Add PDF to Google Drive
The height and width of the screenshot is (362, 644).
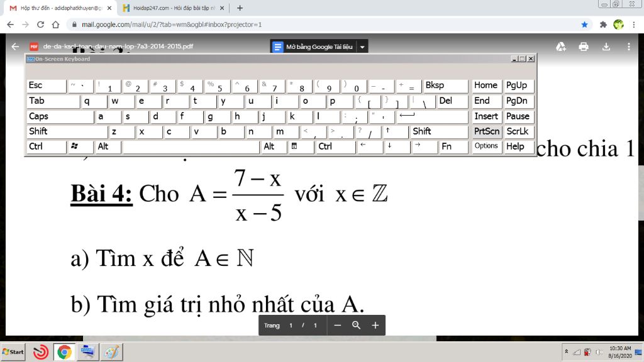tap(561, 47)
